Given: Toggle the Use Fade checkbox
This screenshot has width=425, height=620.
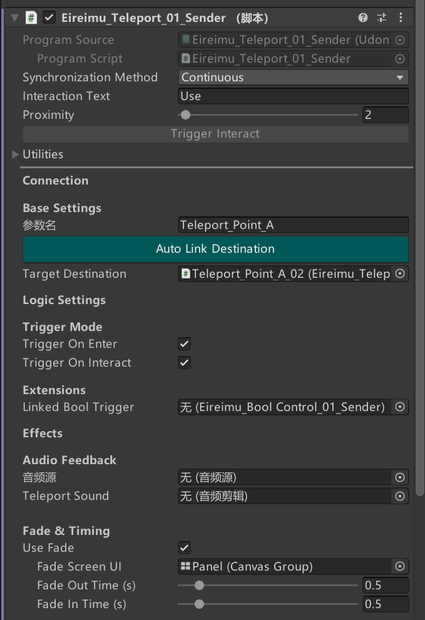Looking at the screenshot, I should click(184, 548).
